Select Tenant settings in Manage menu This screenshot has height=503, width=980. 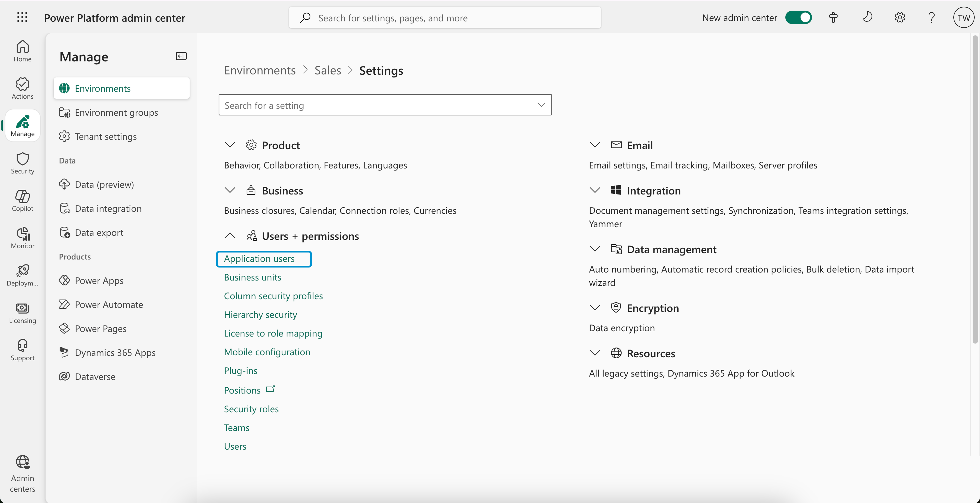coord(121,136)
